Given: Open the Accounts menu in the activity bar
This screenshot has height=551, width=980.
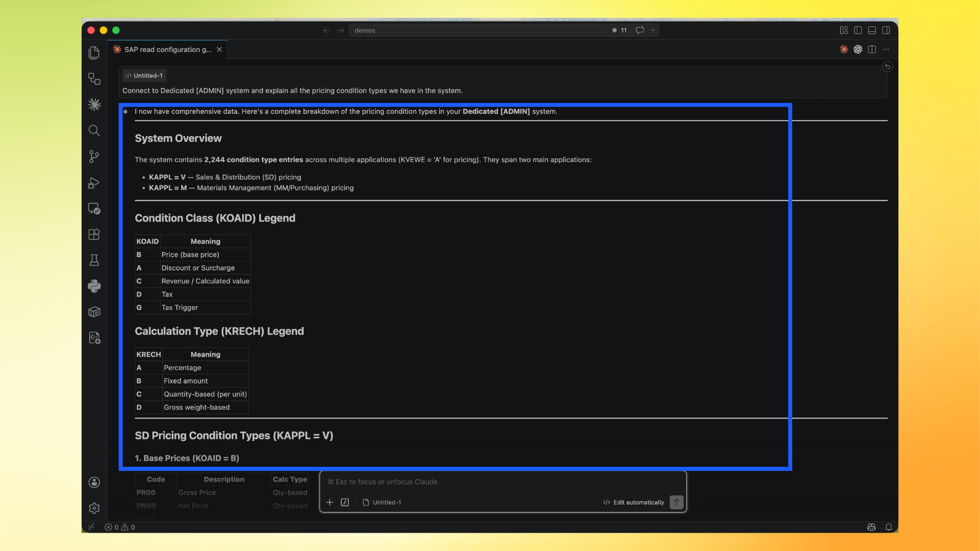Looking at the screenshot, I should [x=94, y=482].
